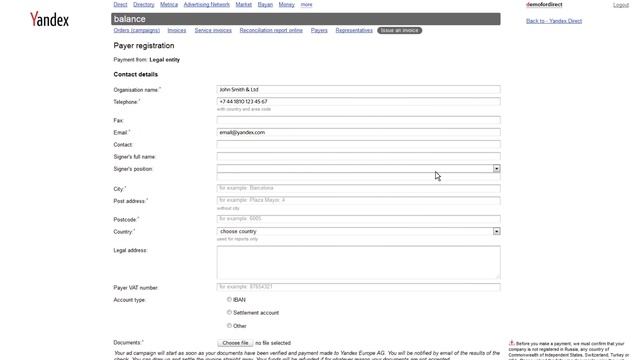The height and width of the screenshot is (360, 640).
Task: Open the Market service link
Action: pyautogui.click(x=244, y=4)
